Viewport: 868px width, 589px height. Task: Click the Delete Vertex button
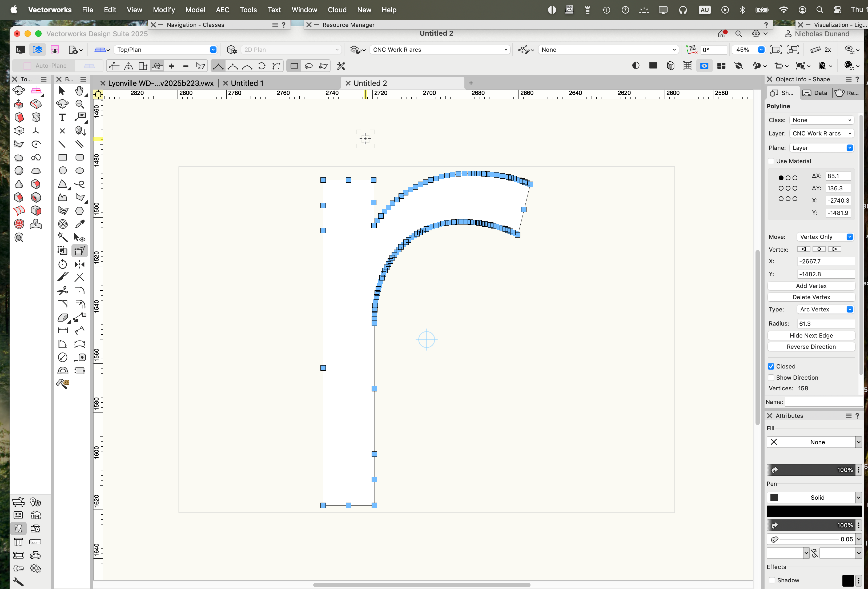pos(811,297)
